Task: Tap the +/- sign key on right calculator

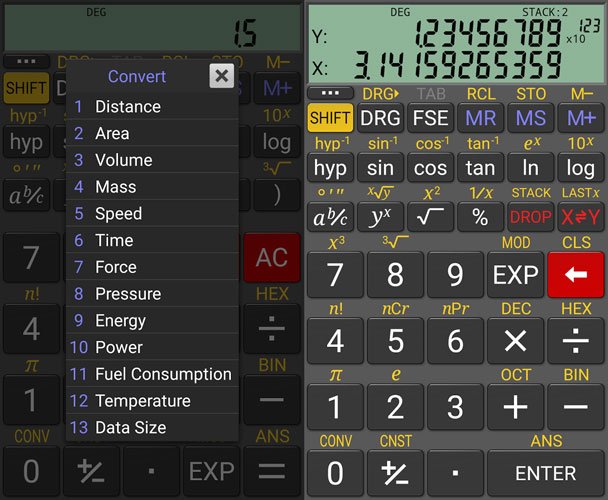Action: 395,473
